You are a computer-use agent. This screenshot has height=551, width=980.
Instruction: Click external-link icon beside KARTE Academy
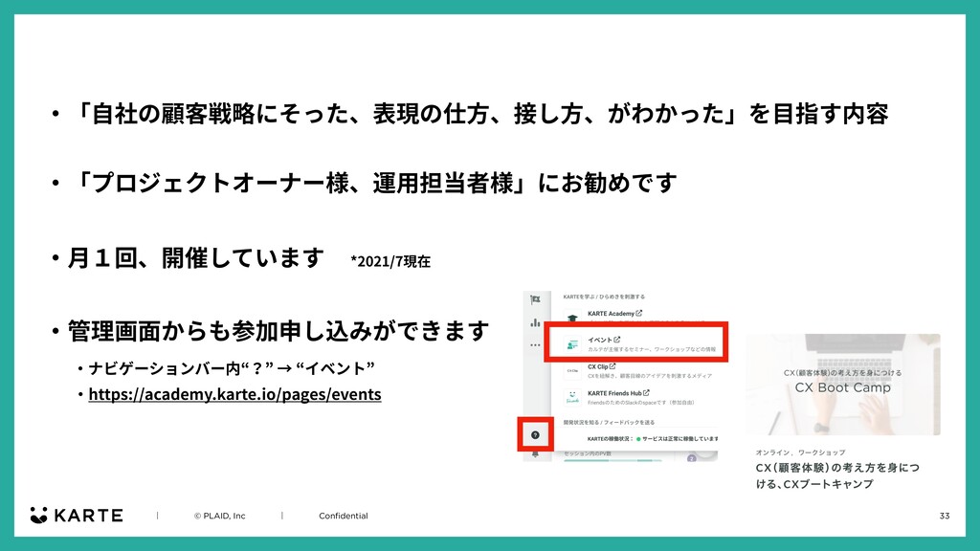coord(638,313)
